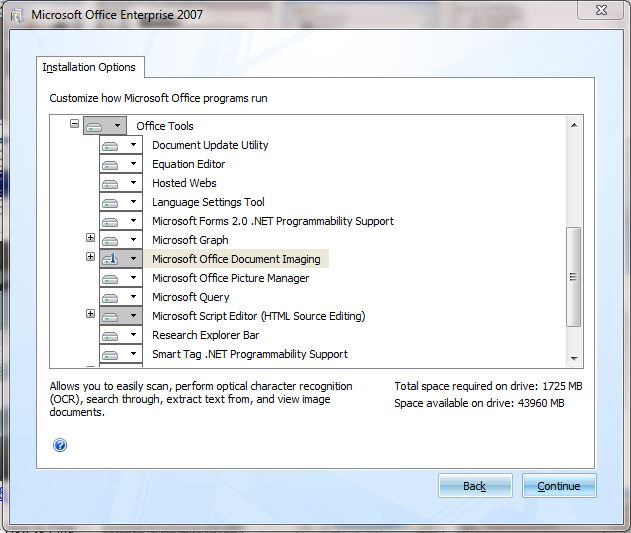Click the Language Settings Tool drive icon
631x533 pixels.
tap(110, 203)
